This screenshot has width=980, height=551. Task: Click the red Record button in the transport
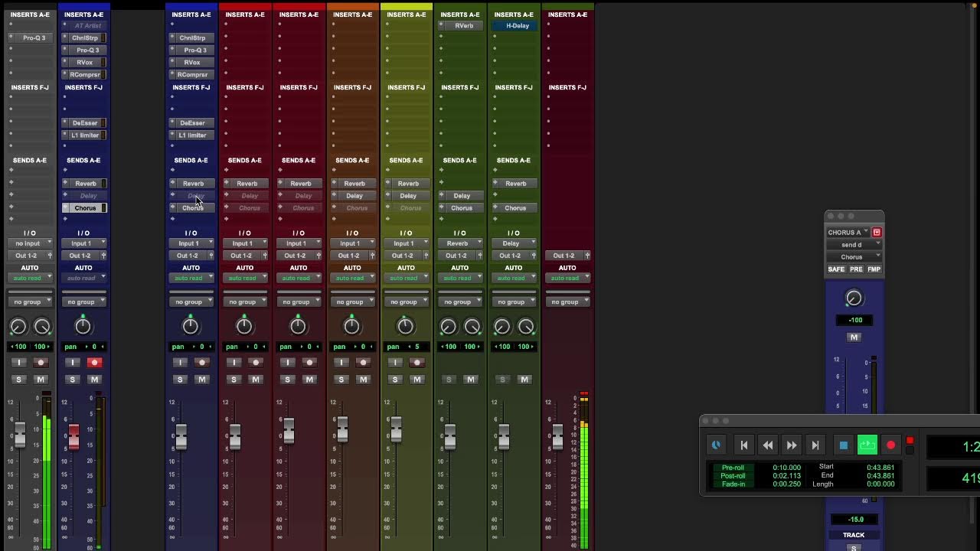tap(890, 445)
